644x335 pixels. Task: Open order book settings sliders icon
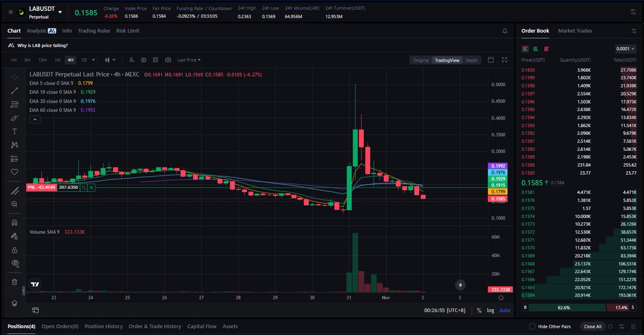tap(634, 31)
